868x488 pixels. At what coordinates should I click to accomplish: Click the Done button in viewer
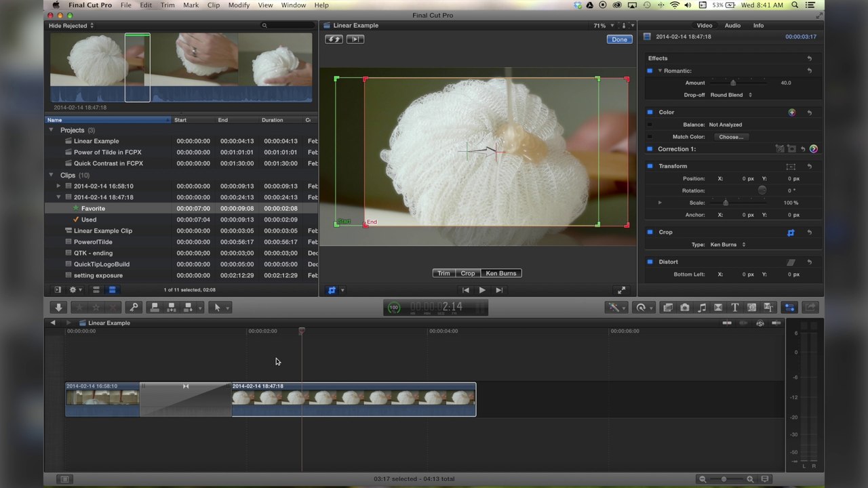[x=619, y=39]
